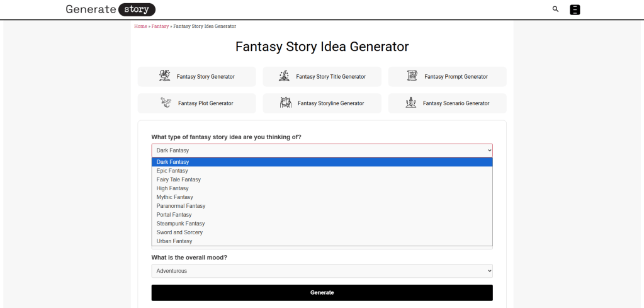Screen dimensions: 644x308
Task: Go to the Home breadcrumb link
Action: pos(140,26)
